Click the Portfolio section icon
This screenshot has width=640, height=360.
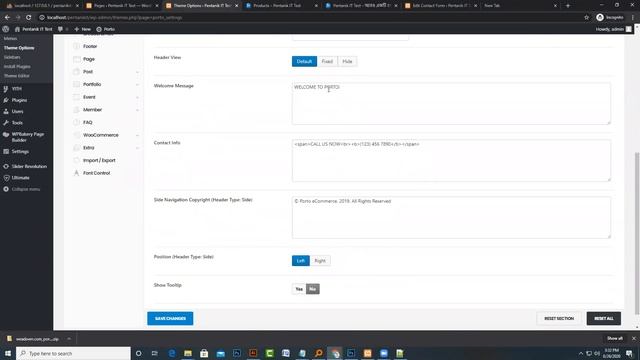click(x=76, y=84)
